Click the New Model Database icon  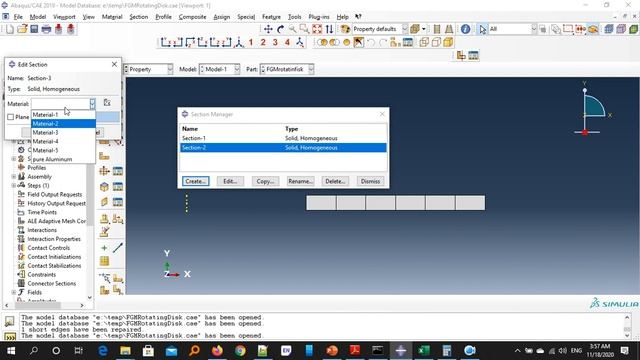tap(10, 29)
